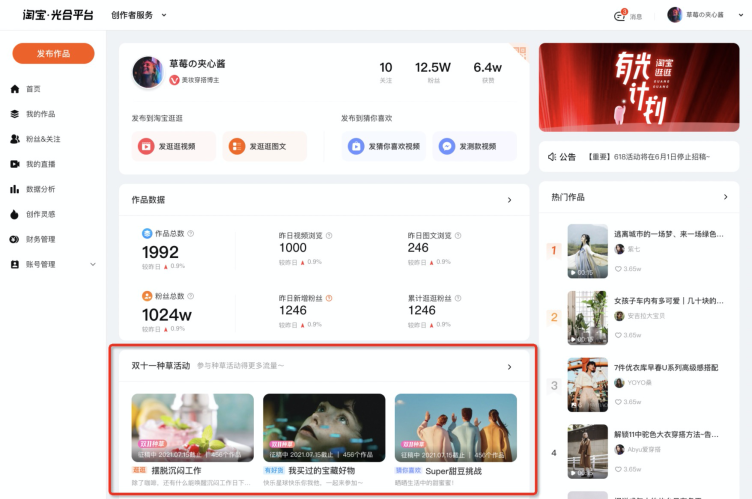Image resolution: width=752 pixels, height=499 pixels.
Task: Expand the account dropdown arrow top right
Action: (741, 15)
